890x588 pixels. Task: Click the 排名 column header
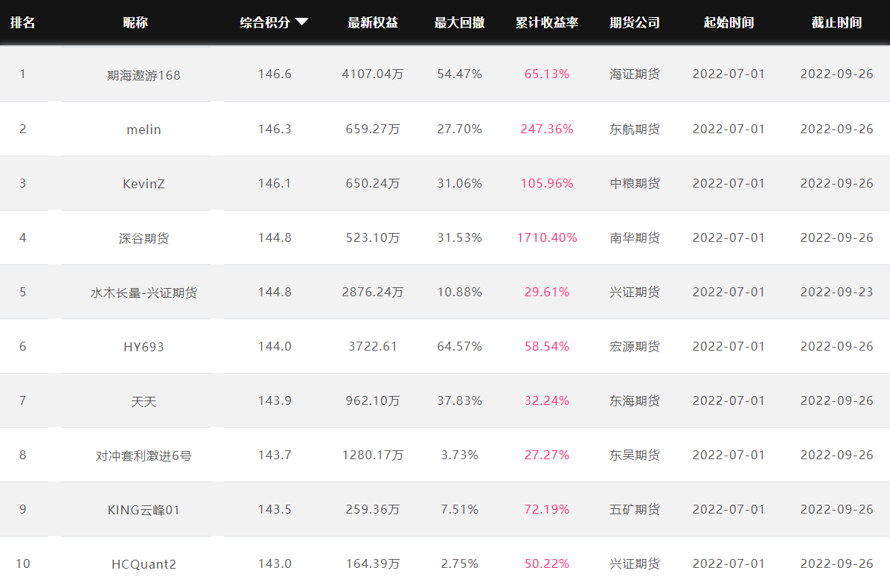(x=23, y=22)
